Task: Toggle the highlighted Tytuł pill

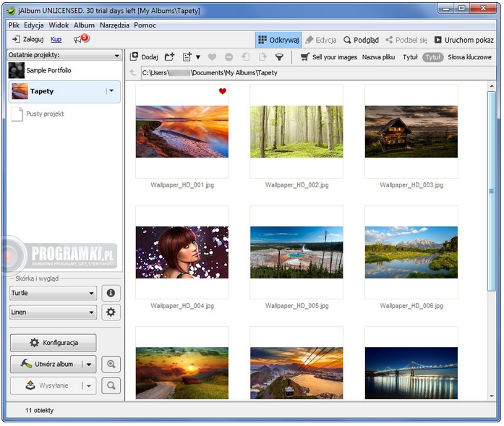Action: pos(432,57)
